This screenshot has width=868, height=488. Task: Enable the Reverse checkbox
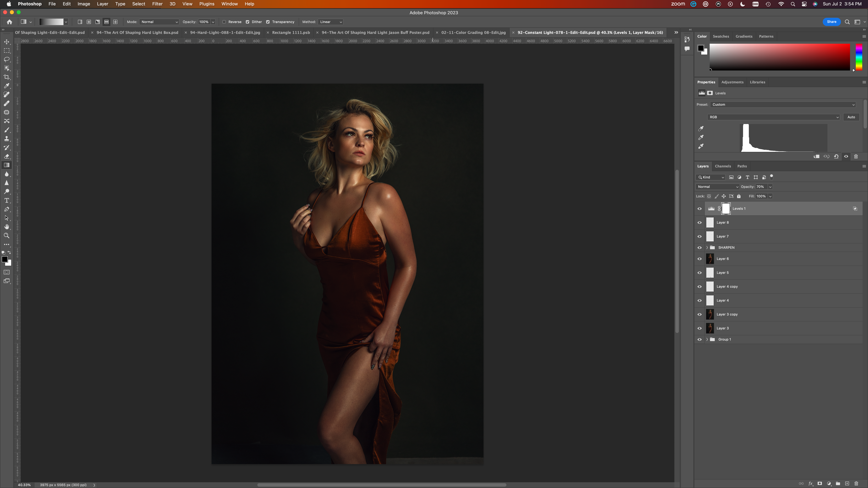click(224, 22)
